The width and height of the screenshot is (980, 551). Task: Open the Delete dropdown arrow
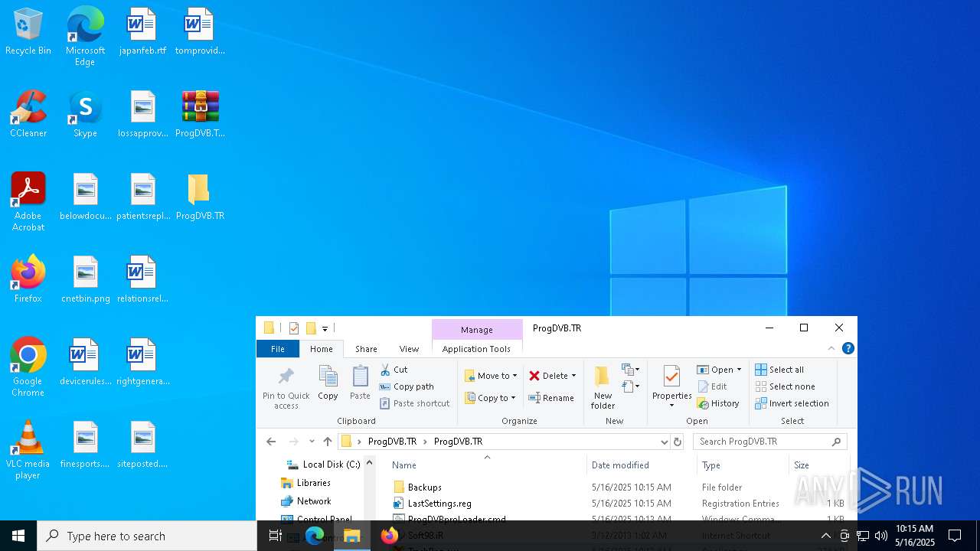pos(573,376)
